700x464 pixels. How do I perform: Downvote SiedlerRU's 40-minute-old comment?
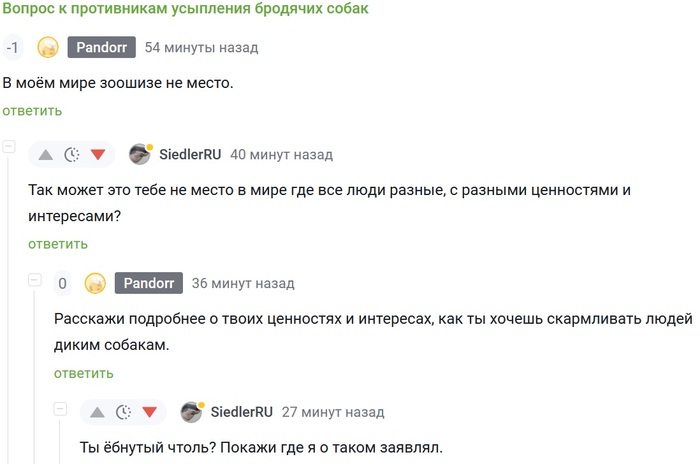coord(98,154)
